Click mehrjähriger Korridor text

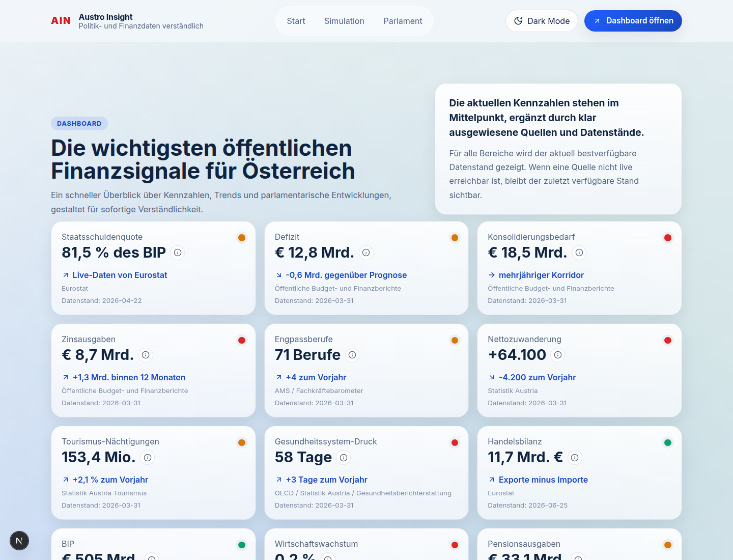(541, 275)
